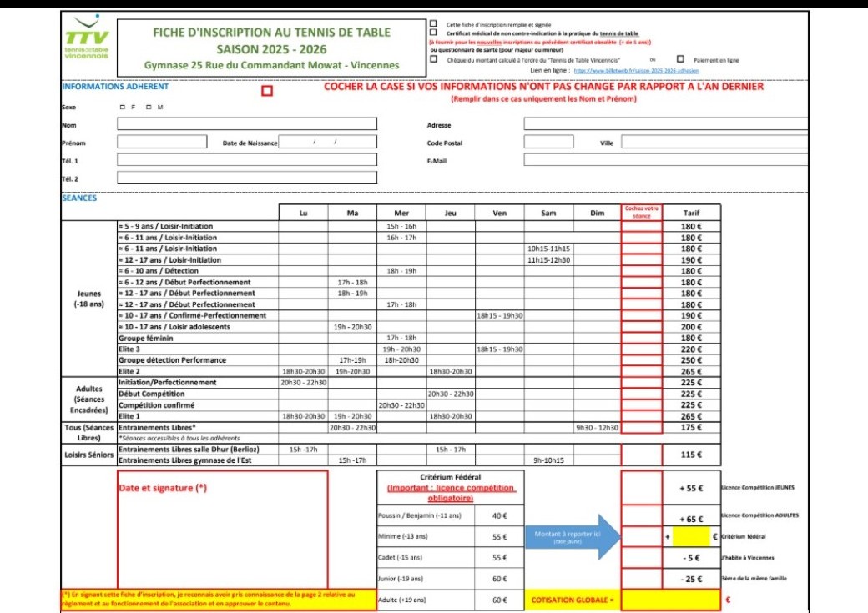Tick the red unchanged-information checkbox

[267, 91]
